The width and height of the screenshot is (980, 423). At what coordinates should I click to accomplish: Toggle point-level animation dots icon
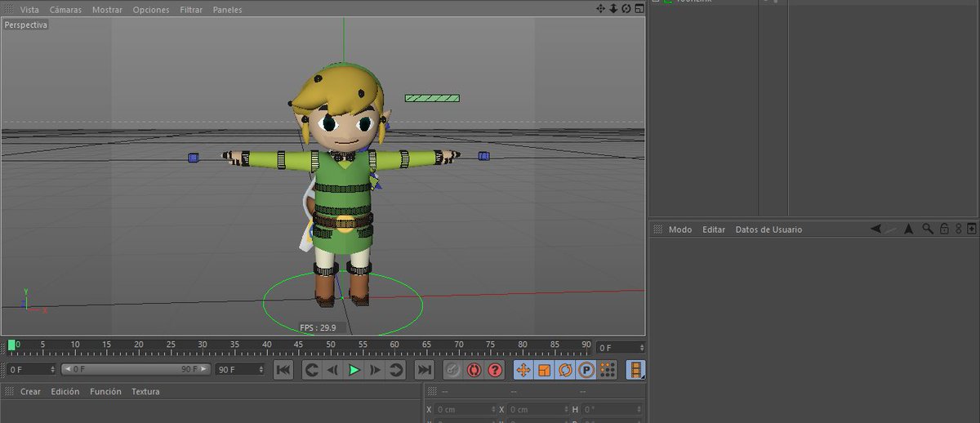click(608, 370)
